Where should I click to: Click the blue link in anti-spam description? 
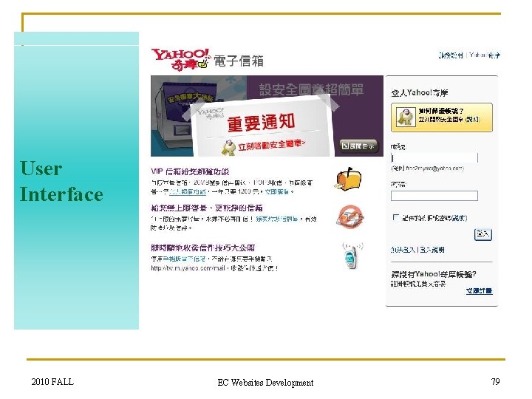point(277,219)
